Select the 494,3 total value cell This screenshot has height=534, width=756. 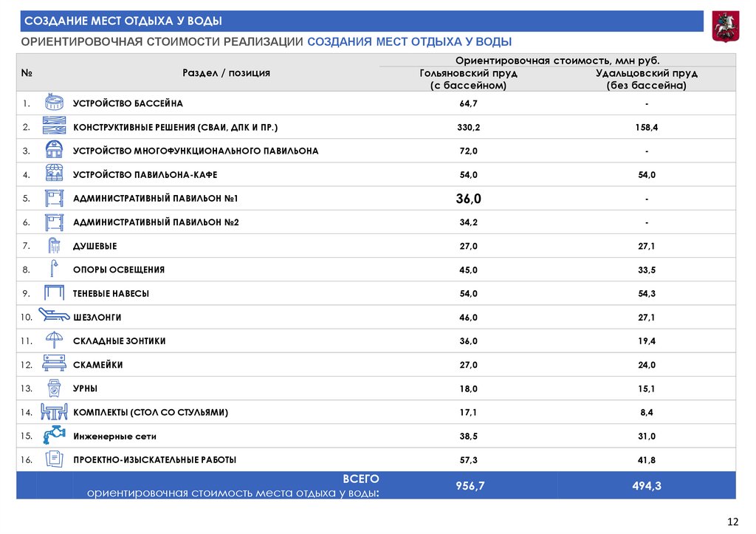[x=646, y=485]
